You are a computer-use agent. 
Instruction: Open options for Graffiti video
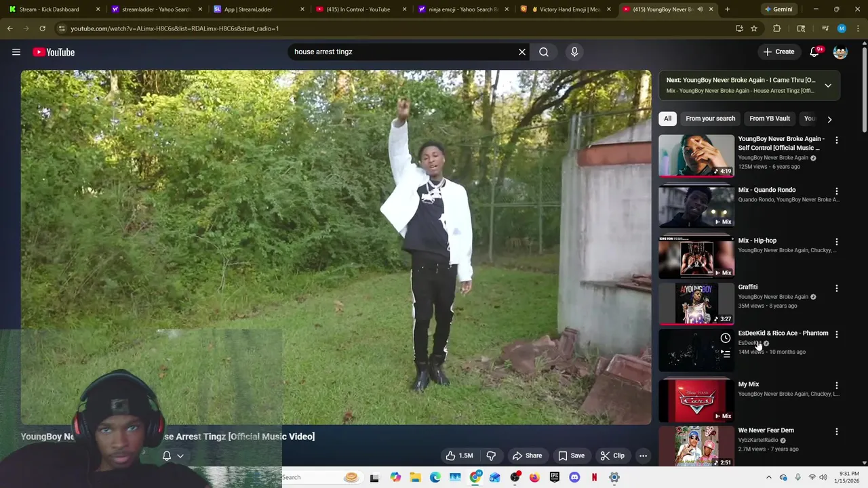837,288
